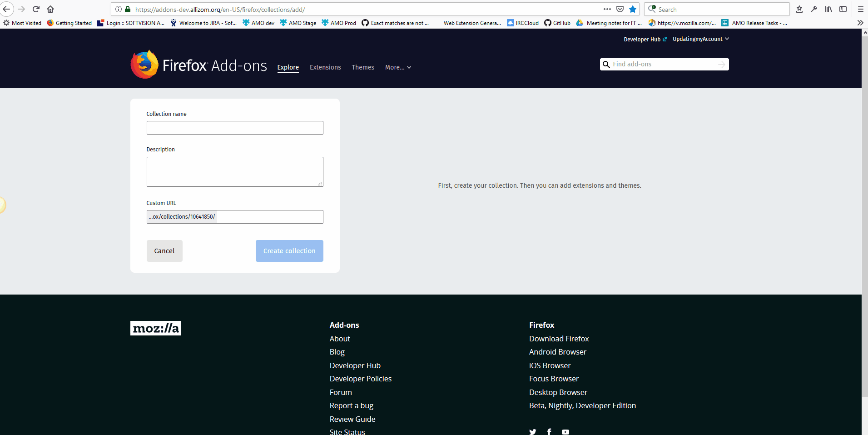Open the downloads toolbar icon
This screenshot has width=868, height=435.
pyautogui.click(x=799, y=9)
